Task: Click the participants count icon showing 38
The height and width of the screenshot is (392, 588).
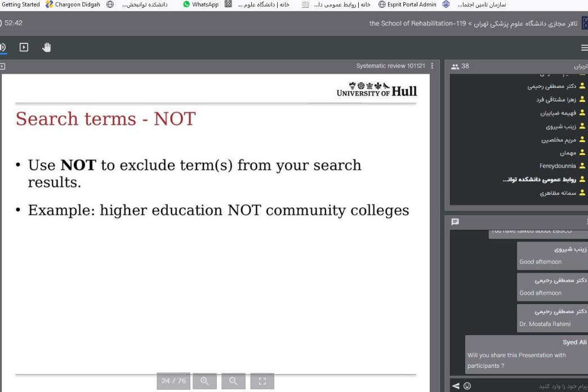Action: [x=460, y=66]
